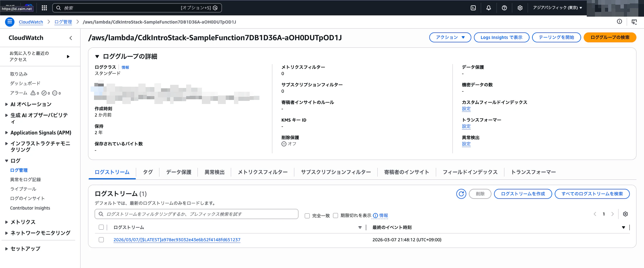Switch to the トランスフォーマー tab
The height and width of the screenshot is (268, 644).
pos(533,172)
